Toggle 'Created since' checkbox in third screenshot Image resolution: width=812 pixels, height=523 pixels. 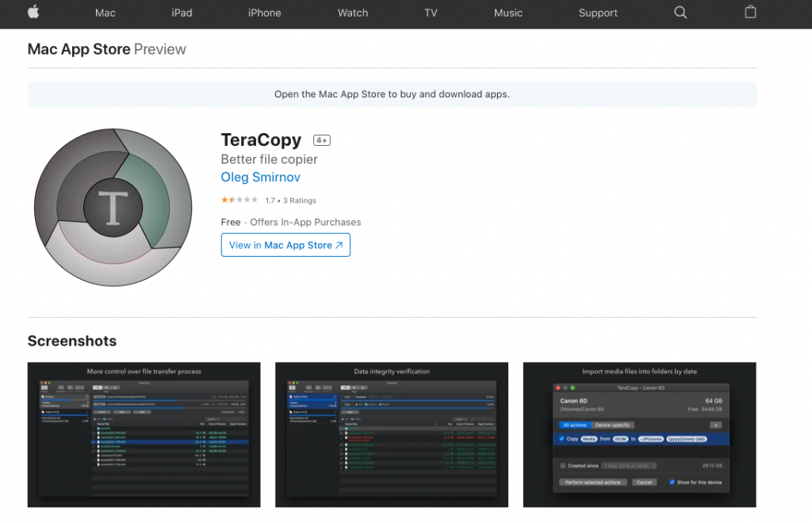tap(563, 466)
